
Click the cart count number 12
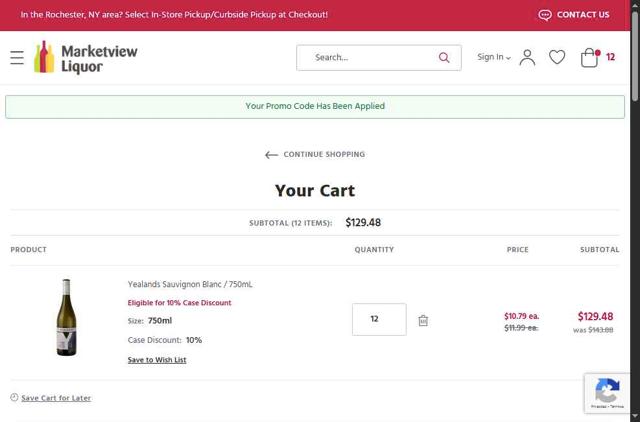click(610, 57)
